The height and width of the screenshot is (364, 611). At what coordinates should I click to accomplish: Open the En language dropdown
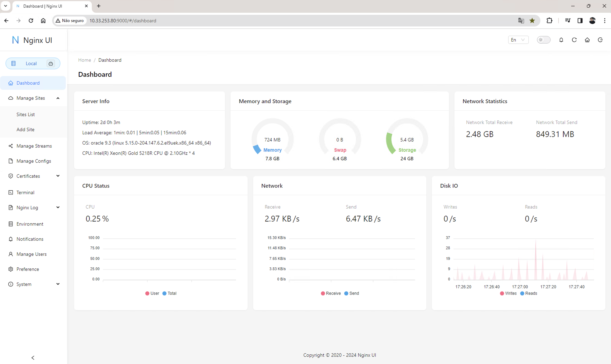click(518, 40)
